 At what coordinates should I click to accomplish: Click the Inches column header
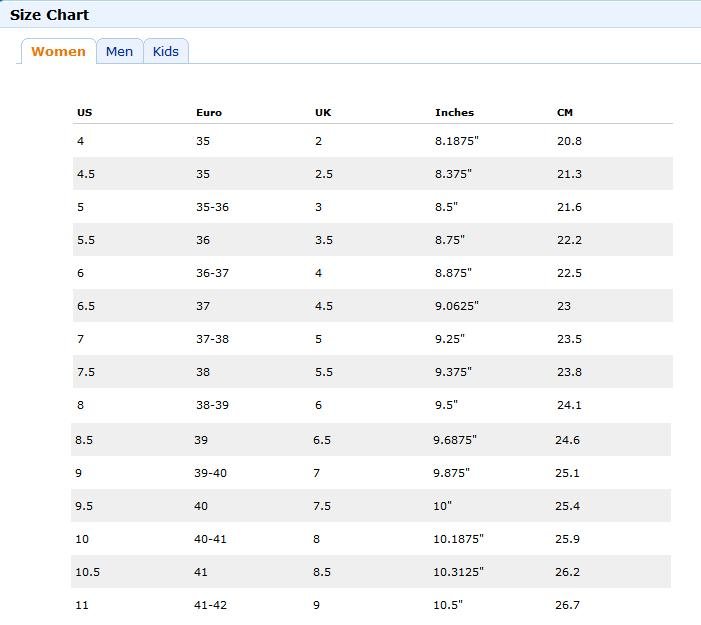454,113
